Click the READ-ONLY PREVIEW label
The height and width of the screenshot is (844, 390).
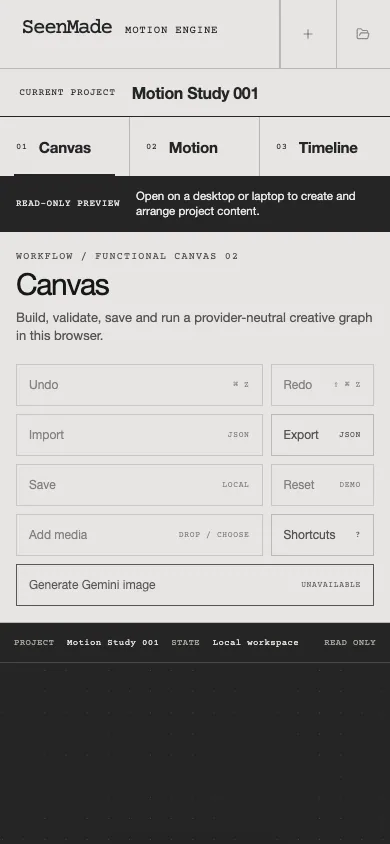68,203
